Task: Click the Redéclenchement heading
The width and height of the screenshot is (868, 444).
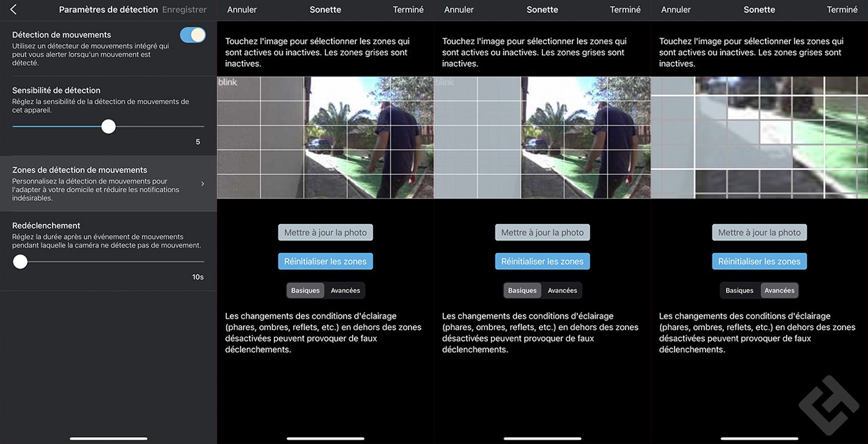Action: click(x=46, y=226)
